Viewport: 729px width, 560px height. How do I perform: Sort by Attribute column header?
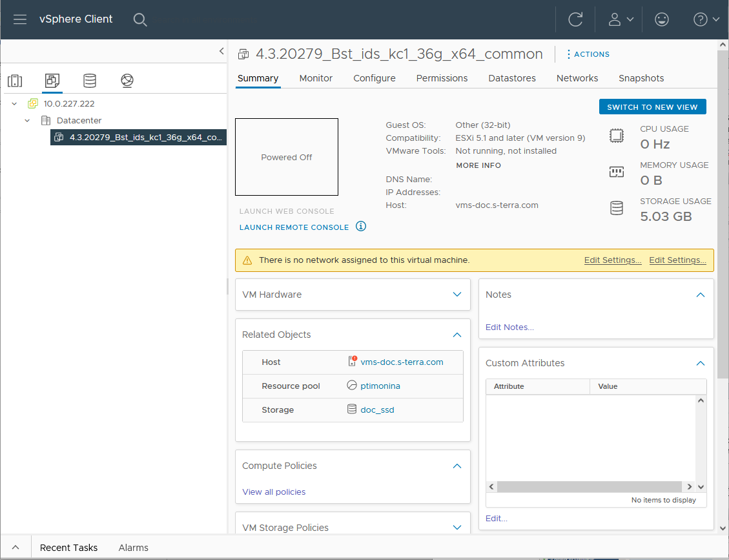[x=537, y=386]
